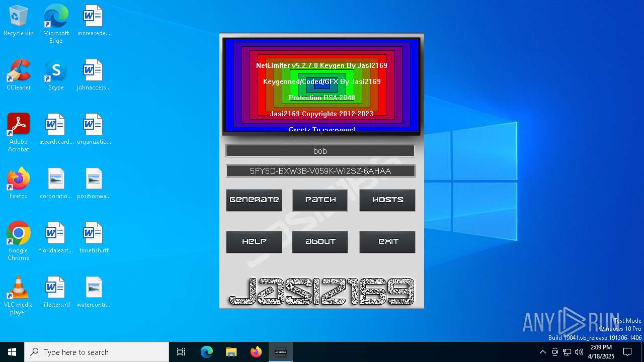This screenshot has height=362, width=644.
Task: Click the generated serial key field
Action: click(x=320, y=171)
